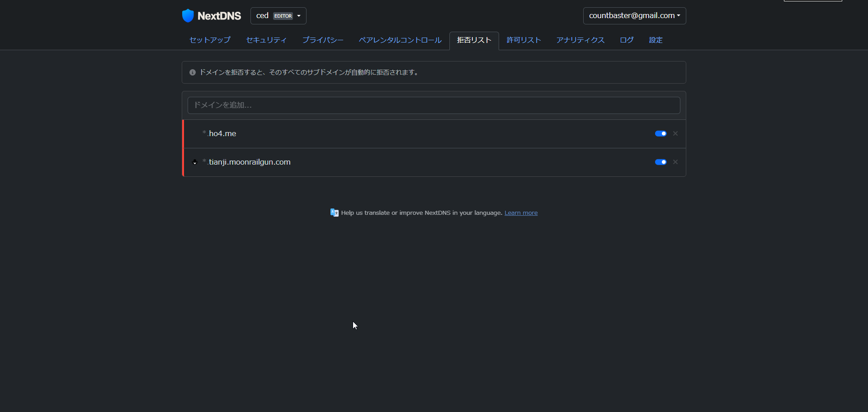Click the NextDNS shield logo
This screenshot has width=868, height=412.
point(188,16)
